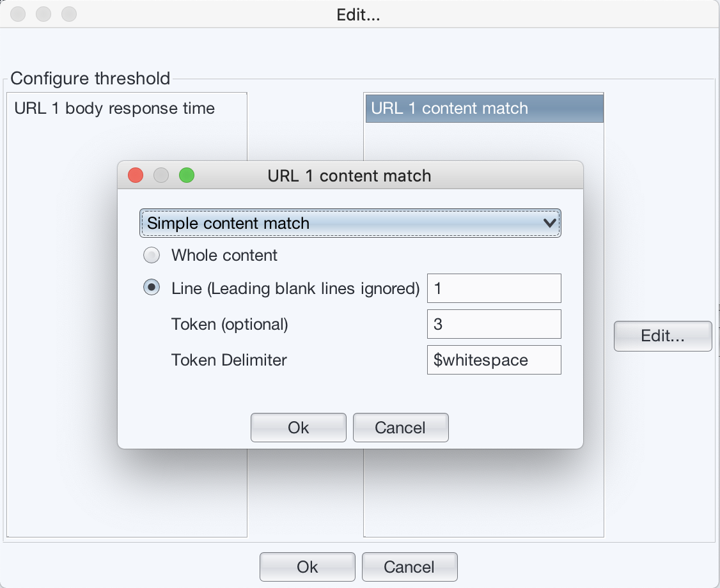Cancel the Edit window
The height and width of the screenshot is (588, 720).
tap(409, 566)
